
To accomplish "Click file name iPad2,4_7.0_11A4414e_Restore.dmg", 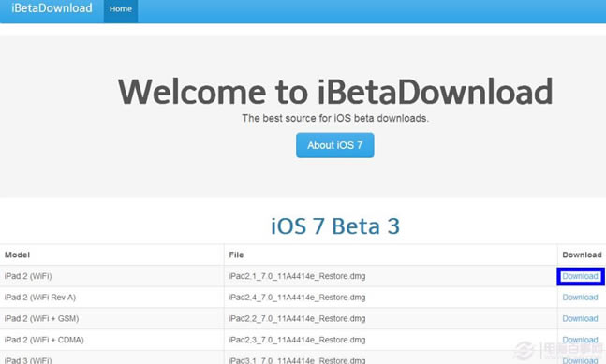I will (x=297, y=298).
